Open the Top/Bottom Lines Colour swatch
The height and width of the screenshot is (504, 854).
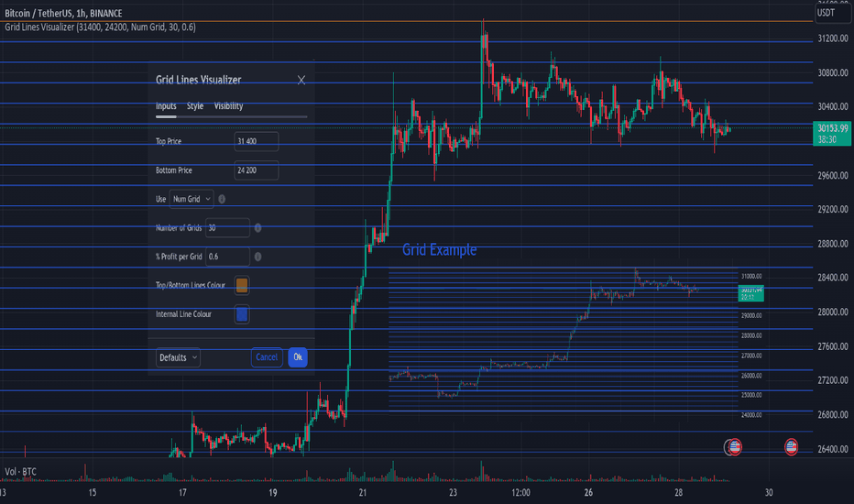[242, 285]
